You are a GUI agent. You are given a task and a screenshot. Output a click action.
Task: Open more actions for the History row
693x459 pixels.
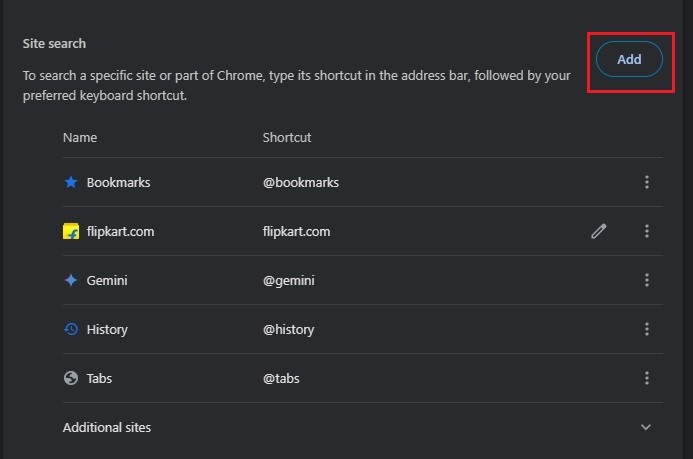click(647, 329)
